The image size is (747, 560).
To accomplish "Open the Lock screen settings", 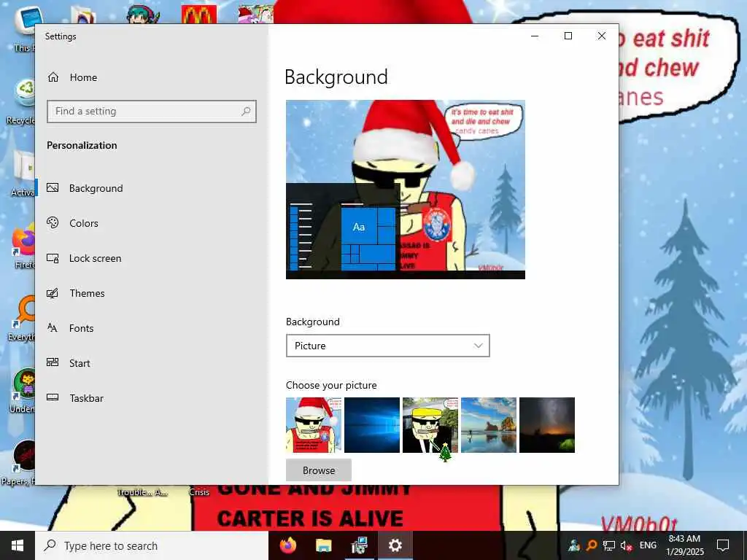I will pos(152,258).
